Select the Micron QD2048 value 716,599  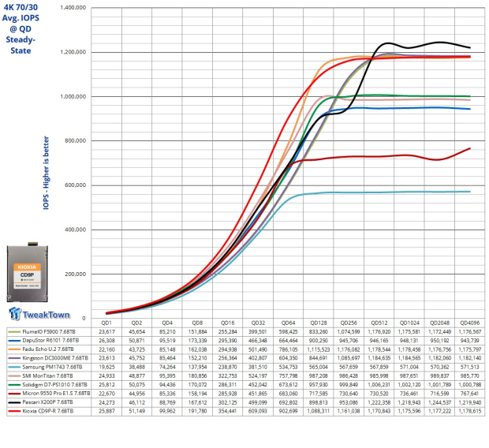tap(440, 394)
